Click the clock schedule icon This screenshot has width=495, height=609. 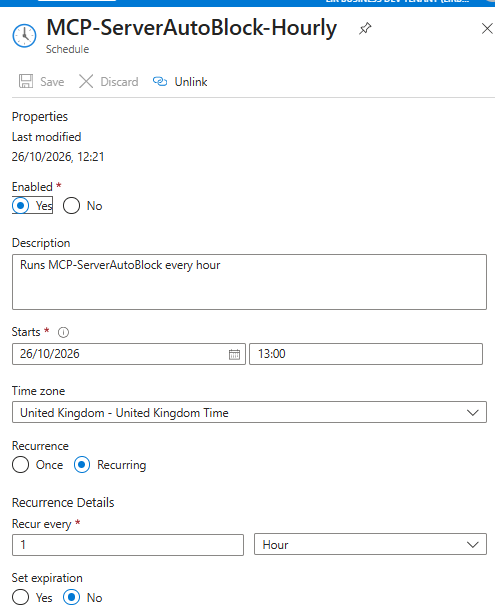pos(24,36)
